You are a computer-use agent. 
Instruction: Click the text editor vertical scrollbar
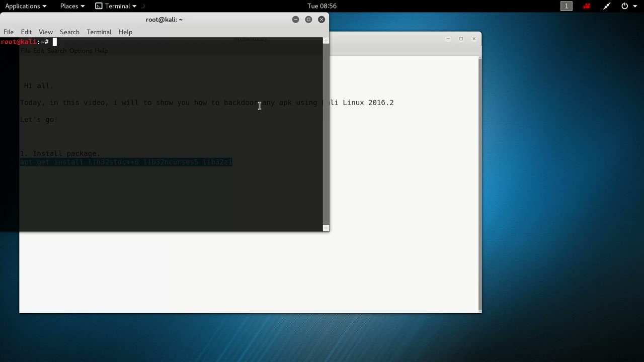[x=479, y=184]
